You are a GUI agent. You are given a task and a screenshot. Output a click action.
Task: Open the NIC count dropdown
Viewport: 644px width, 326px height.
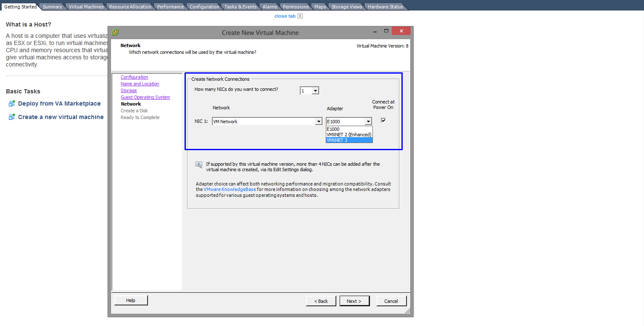[315, 90]
